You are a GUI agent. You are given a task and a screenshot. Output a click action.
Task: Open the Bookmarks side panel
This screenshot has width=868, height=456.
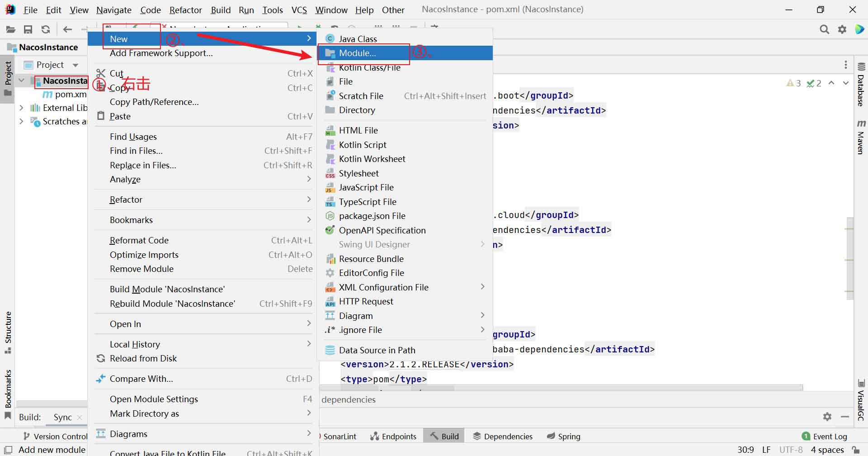[8, 394]
